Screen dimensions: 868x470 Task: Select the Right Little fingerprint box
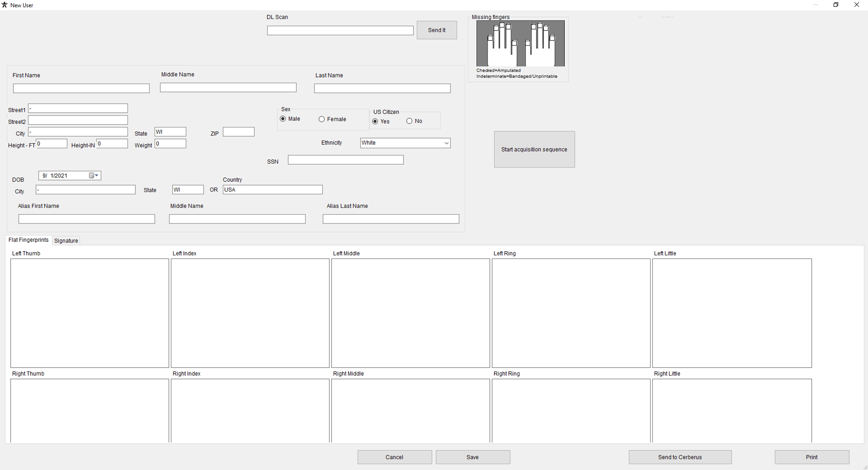(732, 411)
